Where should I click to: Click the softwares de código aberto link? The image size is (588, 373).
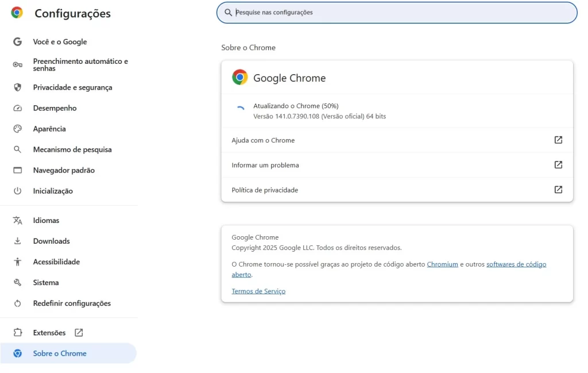point(516,264)
